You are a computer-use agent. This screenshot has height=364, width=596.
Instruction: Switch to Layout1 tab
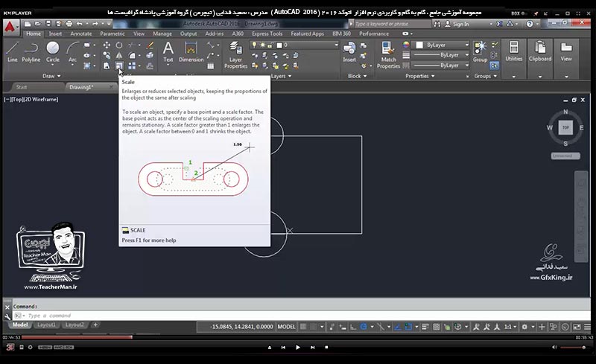(46, 325)
